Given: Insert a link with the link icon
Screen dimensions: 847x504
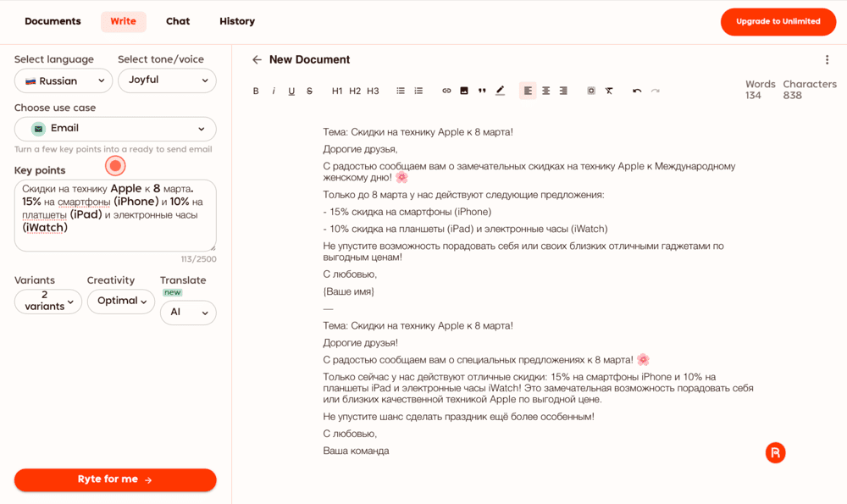Looking at the screenshot, I should pyautogui.click(x=446, y=91).
